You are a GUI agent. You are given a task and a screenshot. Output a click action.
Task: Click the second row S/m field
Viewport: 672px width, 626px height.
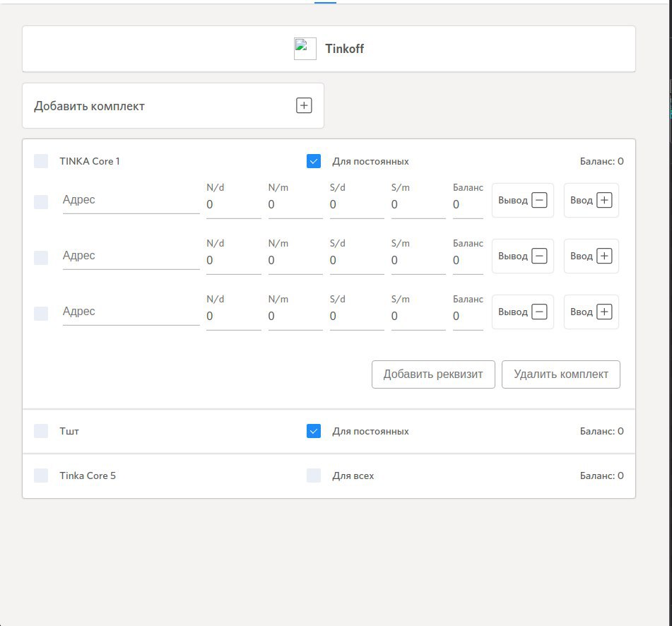(x=418, y=261)
